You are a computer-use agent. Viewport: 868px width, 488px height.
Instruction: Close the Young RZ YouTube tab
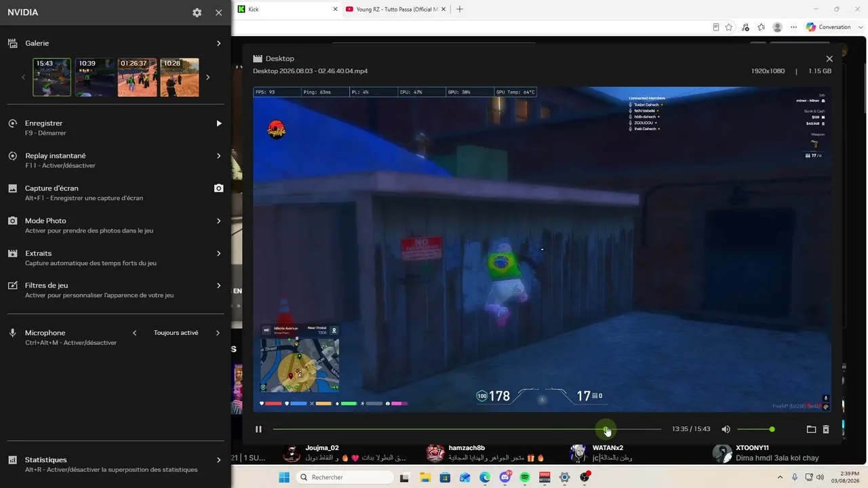coord(444,9)
